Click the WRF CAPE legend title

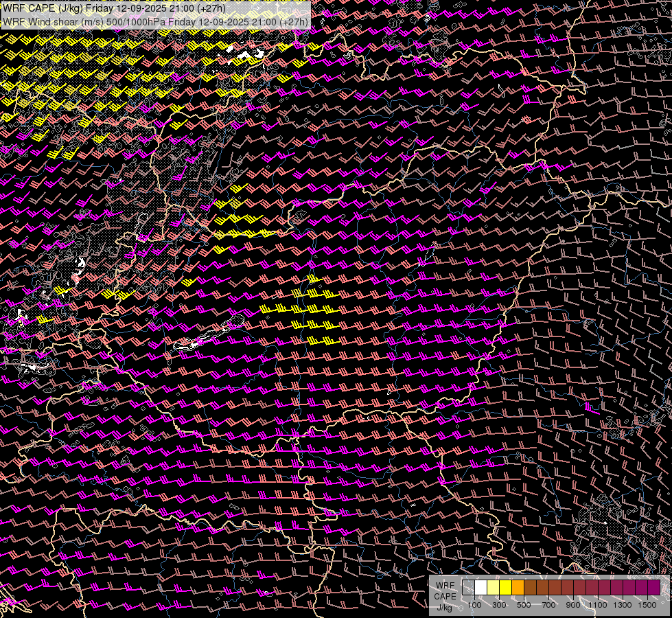click(445, 591)
